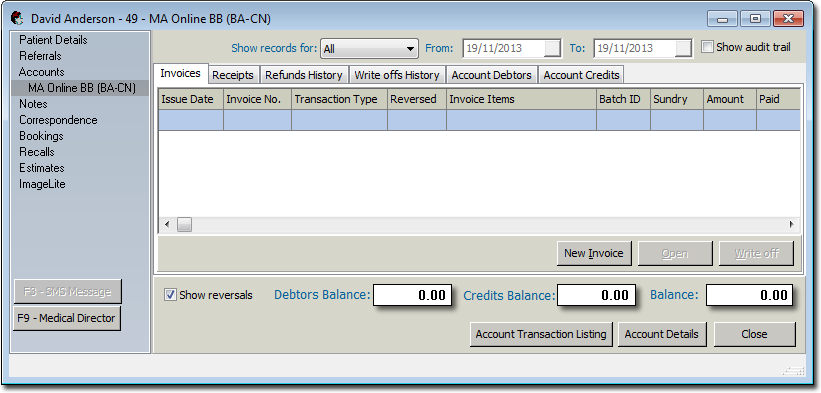Click the application icon in title bar
821x393 pixels.
tap(17, 18)
